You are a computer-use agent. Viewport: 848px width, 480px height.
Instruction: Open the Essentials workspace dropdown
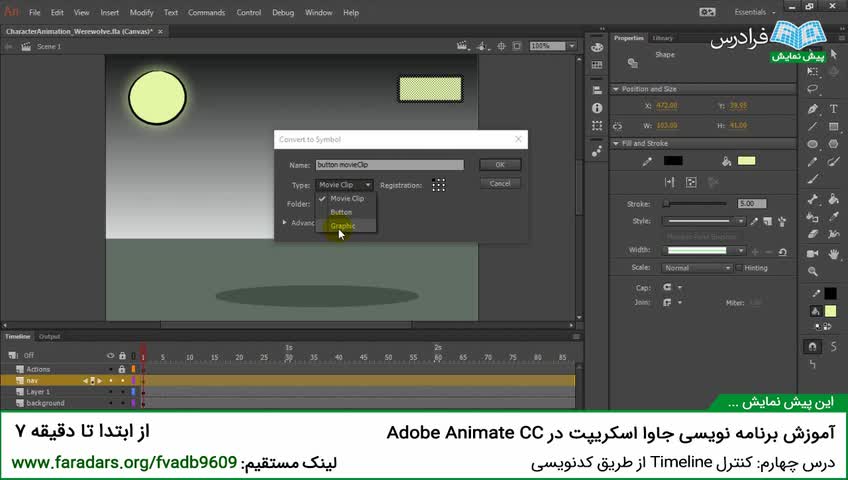(754, 12)
